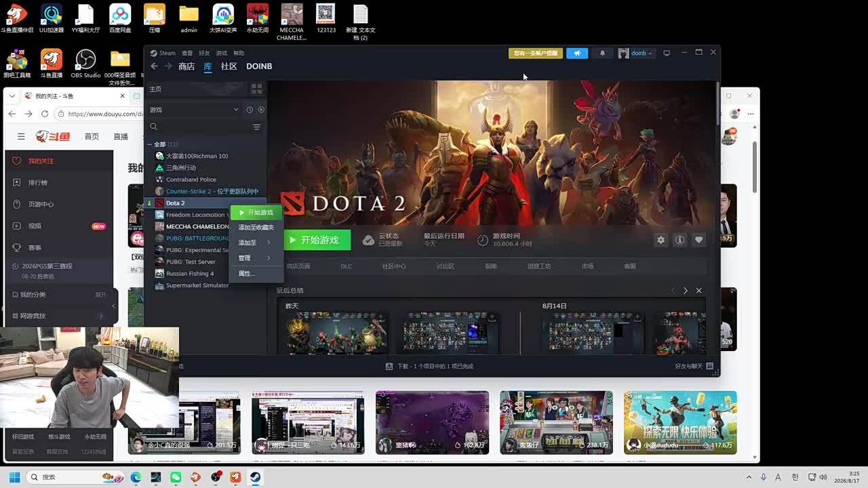
Task: Toggle Steam library grid view icon
Action: pos(256,88)
